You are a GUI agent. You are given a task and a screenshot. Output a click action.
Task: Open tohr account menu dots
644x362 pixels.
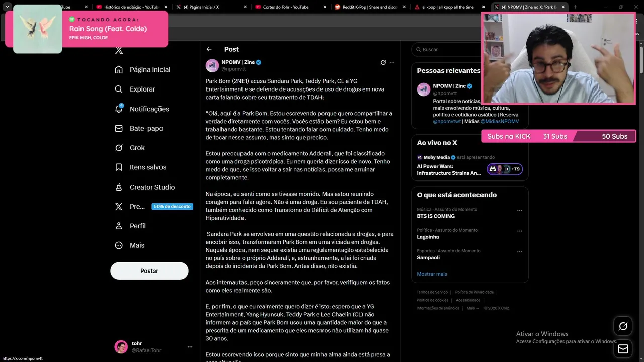click(x=190, y=347)
